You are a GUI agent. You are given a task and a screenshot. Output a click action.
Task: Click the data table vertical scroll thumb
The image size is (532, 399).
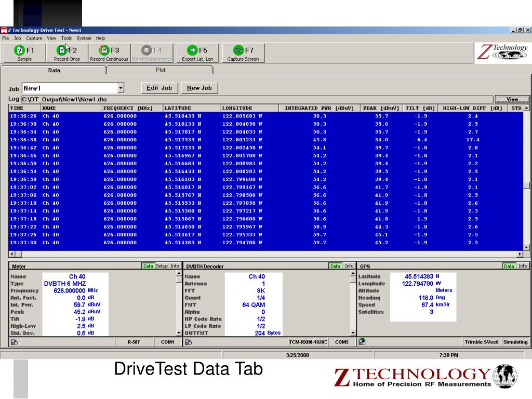[526, 185]
